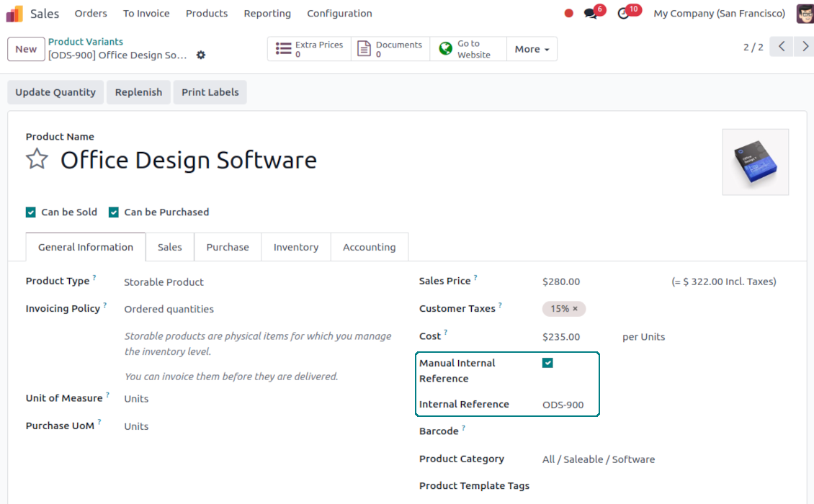Open the Reporting menu
Screen dimensions: 814x504
[x=267, y=14]
